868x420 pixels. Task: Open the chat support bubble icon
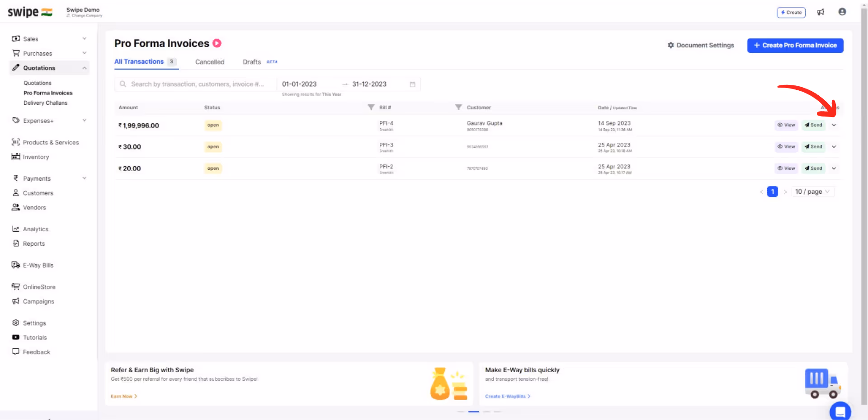pos(840,411)
